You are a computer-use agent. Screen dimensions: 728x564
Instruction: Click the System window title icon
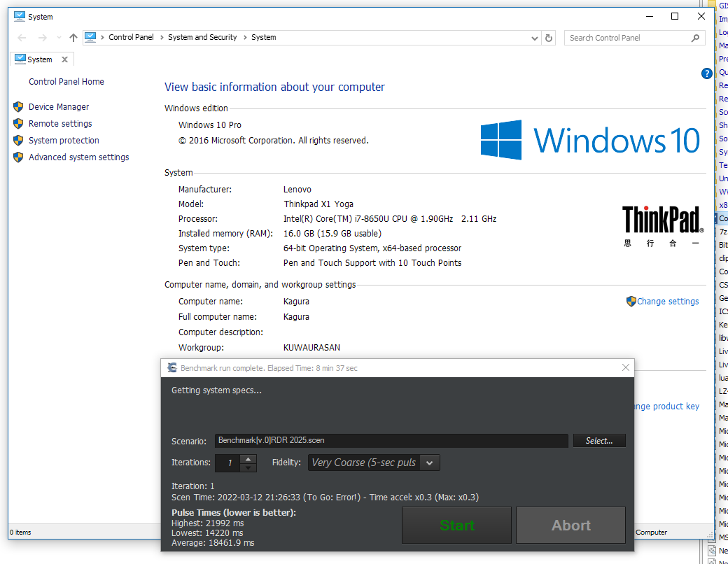point(20,16)
